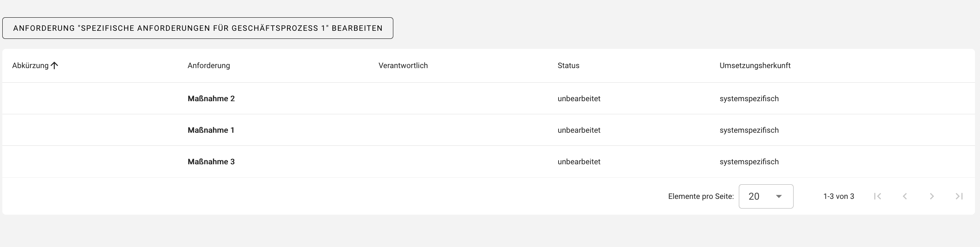The height and width of the screenshot is (247, 980).
Task: Jump to last page icon
Action: (959, 196)
